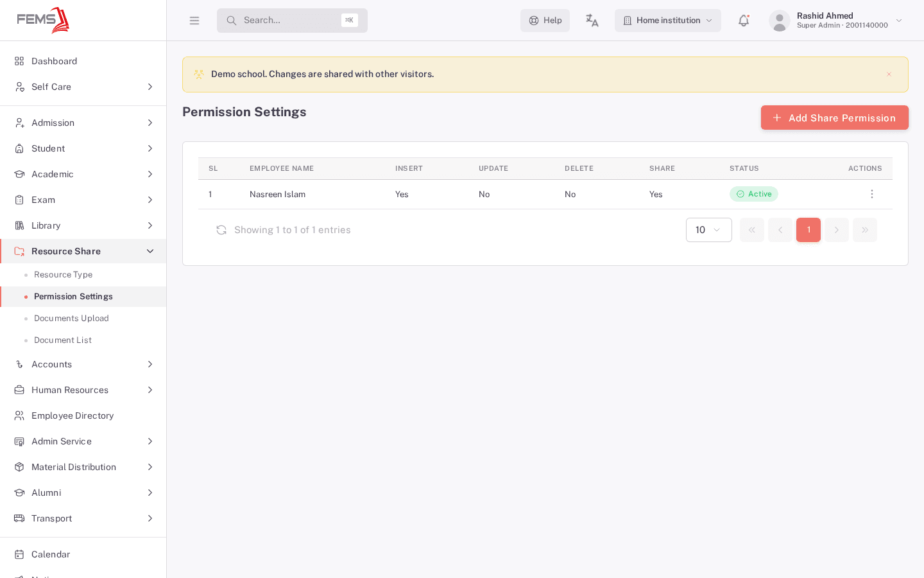Screen dimensions: 924x578
Task: Click the Employee Directory people icon
Action: 19,416
